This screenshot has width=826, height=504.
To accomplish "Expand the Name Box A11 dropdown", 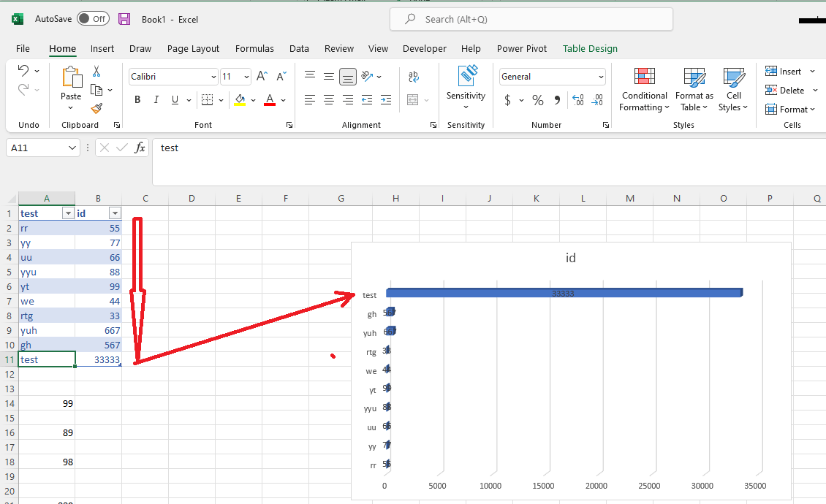I will tap(72, 148).
